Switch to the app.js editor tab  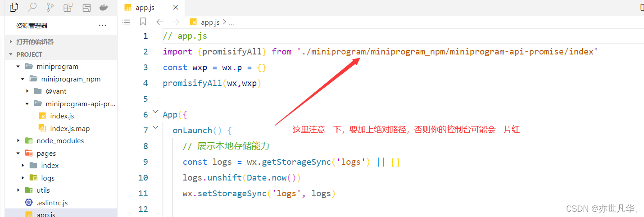[145, 7]
